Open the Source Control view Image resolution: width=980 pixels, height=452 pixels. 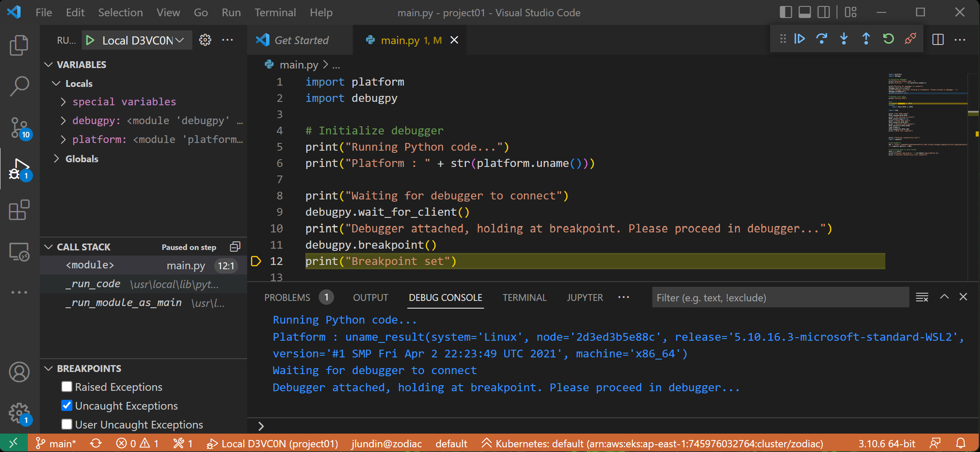(x=19, y=128)
